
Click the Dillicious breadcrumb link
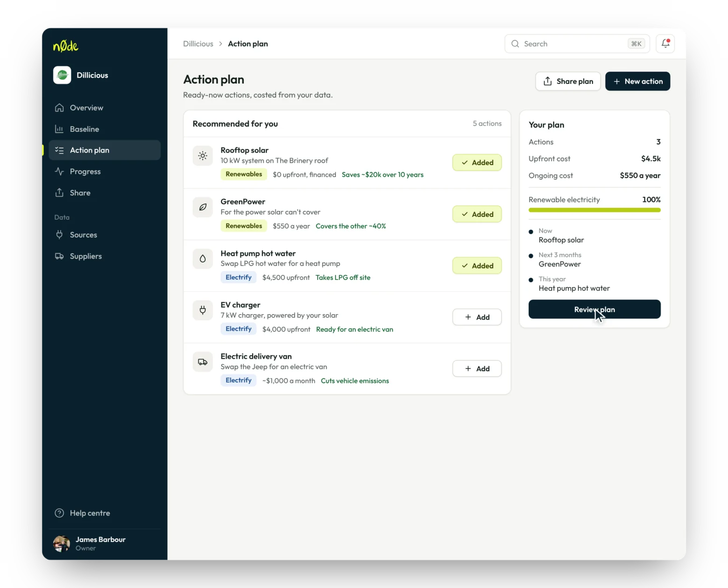pyautogui.click(x=198, y=43)
